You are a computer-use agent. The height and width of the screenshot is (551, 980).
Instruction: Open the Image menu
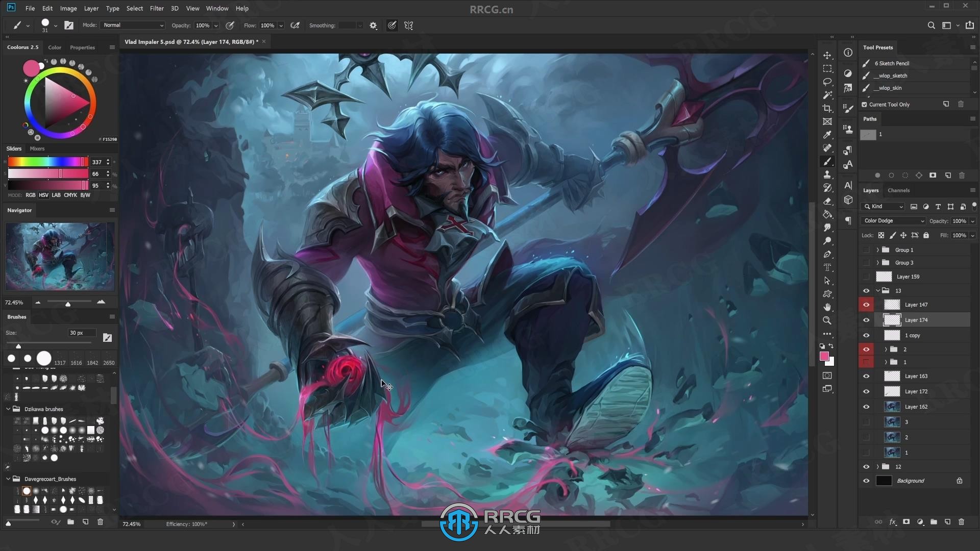68,8
